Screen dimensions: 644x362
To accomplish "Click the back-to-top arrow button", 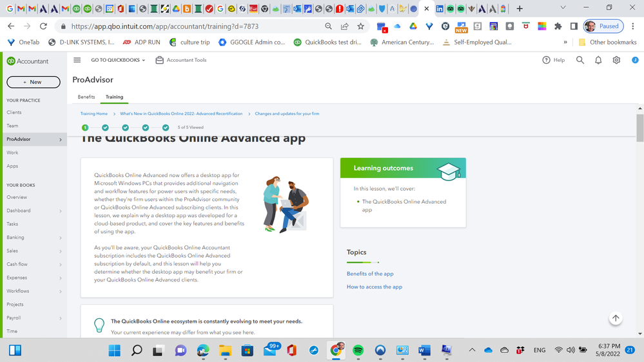I will pyautogui.click(x=615, y=318).
